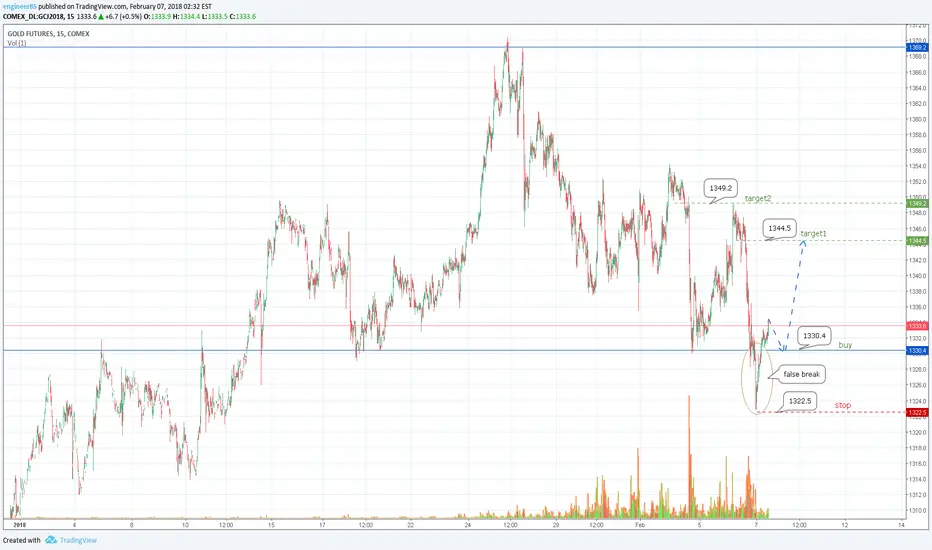Click the 1360.0 price scale value
This screenshot has width=932, height=550.
(917, 120)
